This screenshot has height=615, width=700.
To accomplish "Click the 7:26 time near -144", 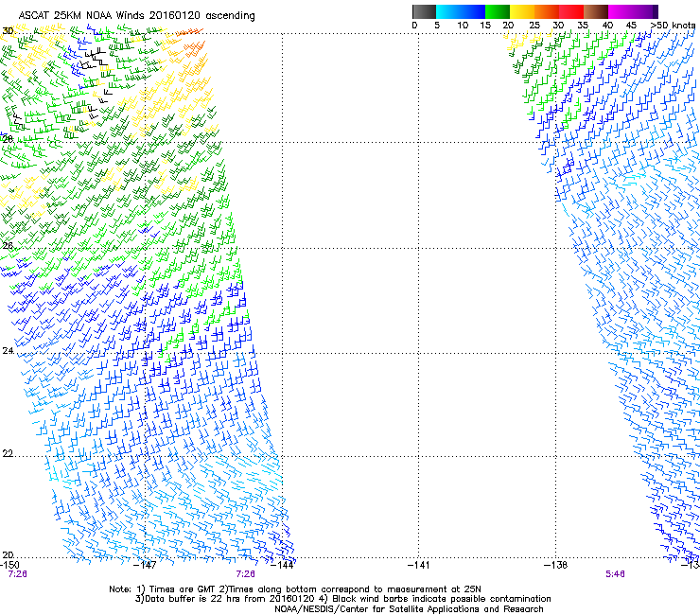I will pos(246,574).
